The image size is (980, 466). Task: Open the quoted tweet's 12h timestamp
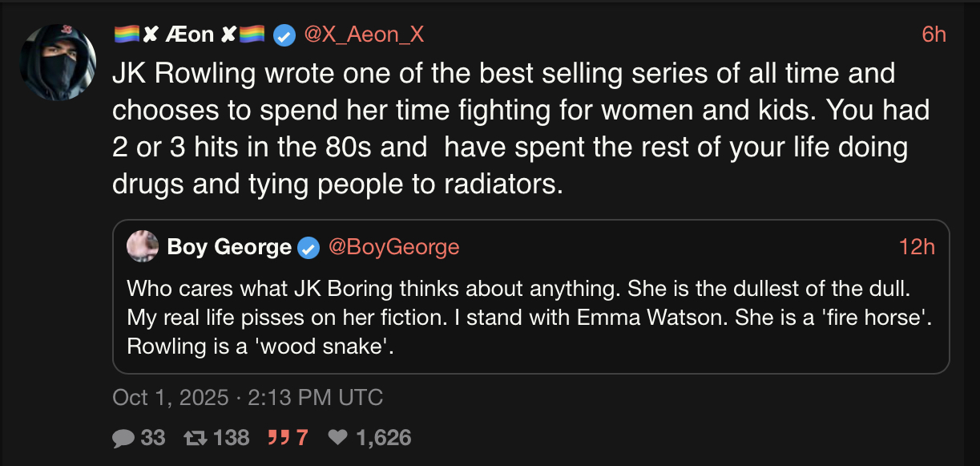(917, 247)
